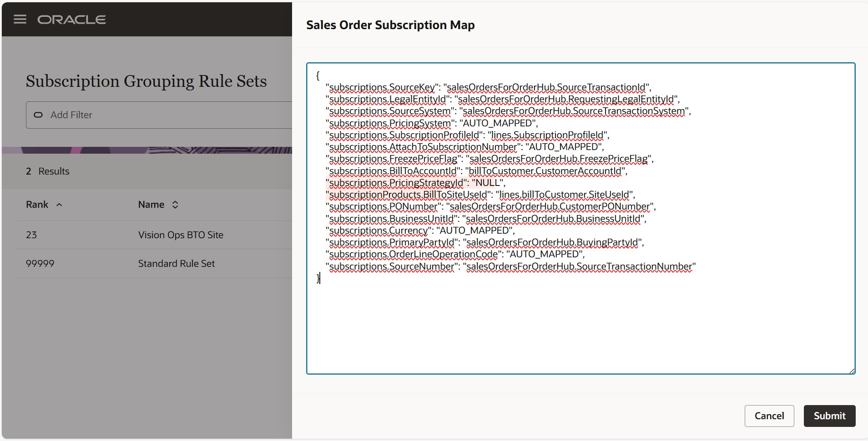
Task: Click the subscriptions.PrimaryPartyId line
Action: coord(485,242)
